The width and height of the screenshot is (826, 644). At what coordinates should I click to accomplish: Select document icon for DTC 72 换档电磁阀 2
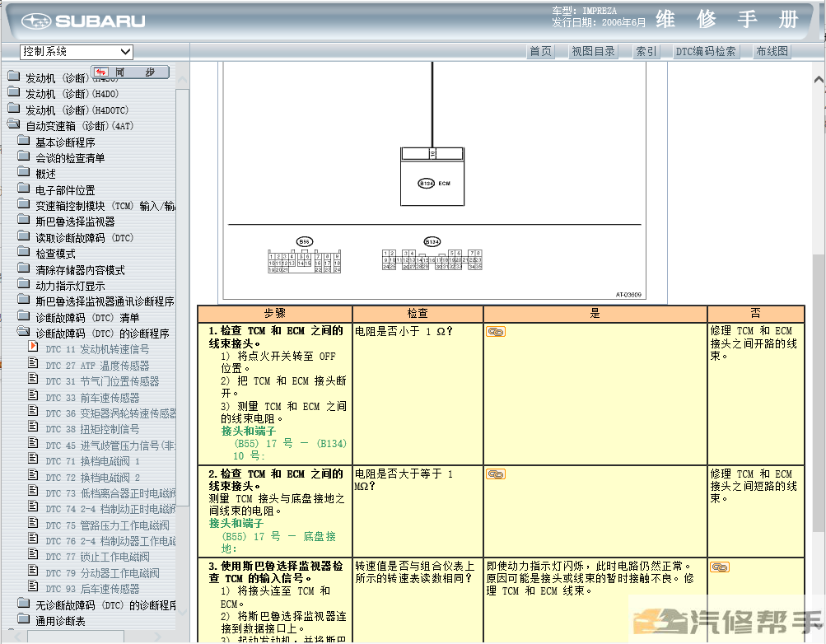(x=33, y=475)
